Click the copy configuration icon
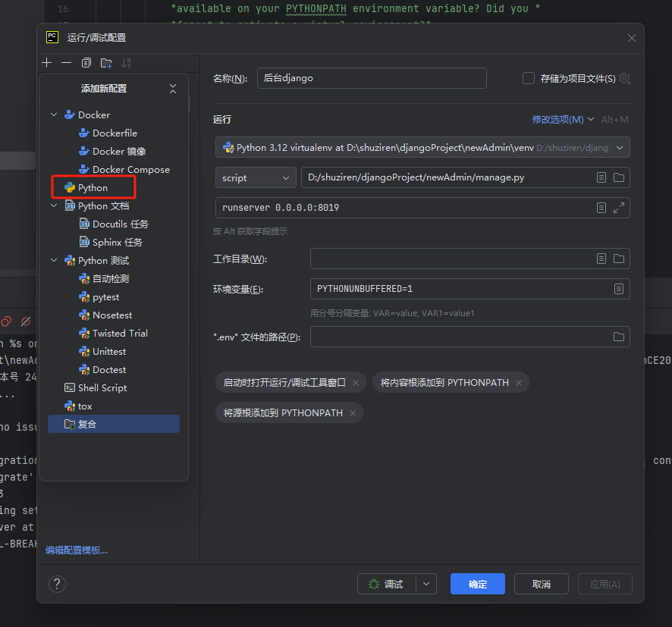Image resolution: width=672 pixels, height=627 pixels. point(86,63)
